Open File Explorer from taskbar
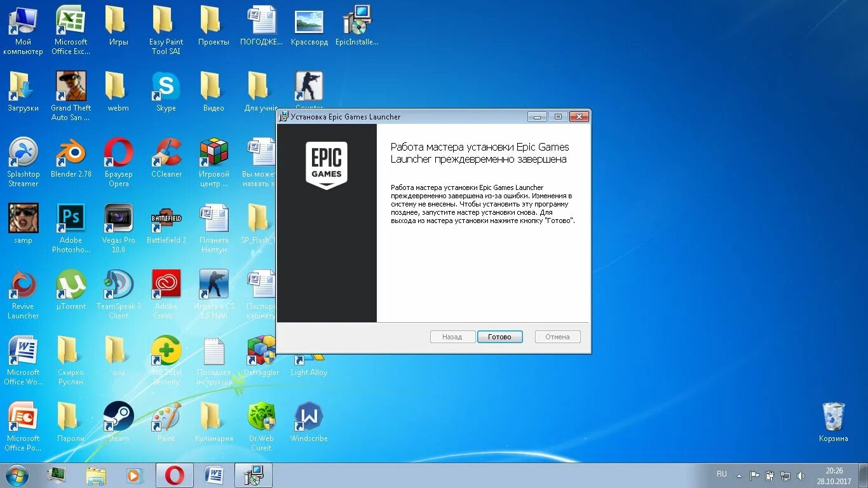This screenshot has height=488, width=868. [96, 475]
